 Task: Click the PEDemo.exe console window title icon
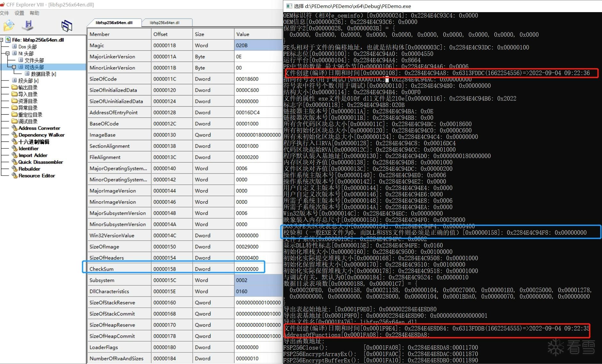click(289, 6)
